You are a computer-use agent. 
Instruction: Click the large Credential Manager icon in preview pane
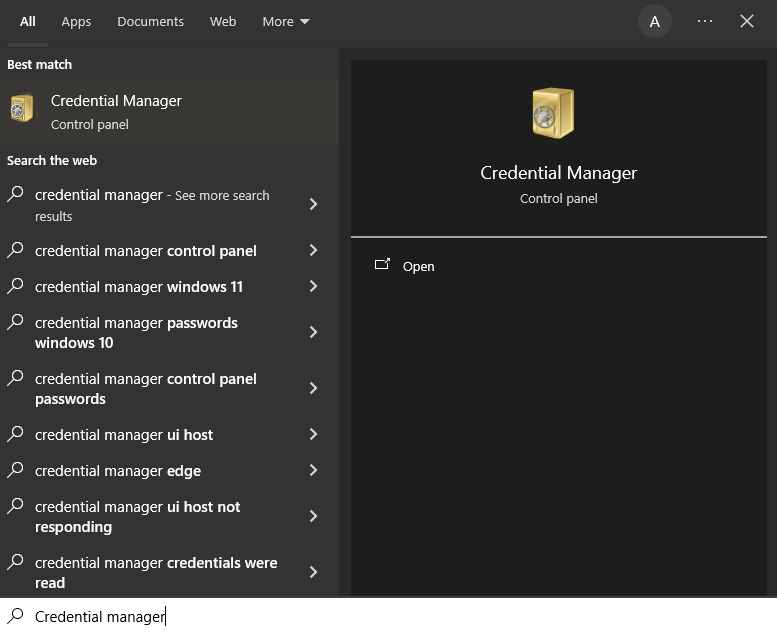click(x=553, y=112)
